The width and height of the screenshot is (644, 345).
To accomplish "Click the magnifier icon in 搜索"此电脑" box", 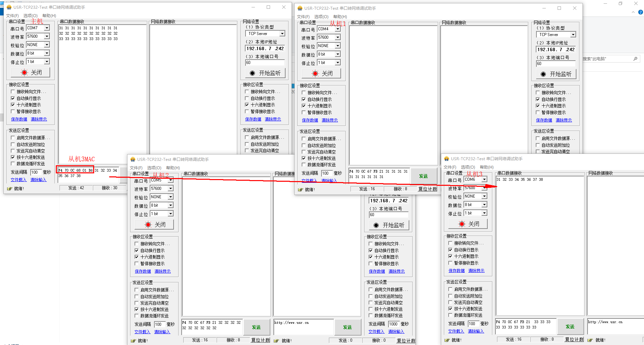I will tap(635, 59).
